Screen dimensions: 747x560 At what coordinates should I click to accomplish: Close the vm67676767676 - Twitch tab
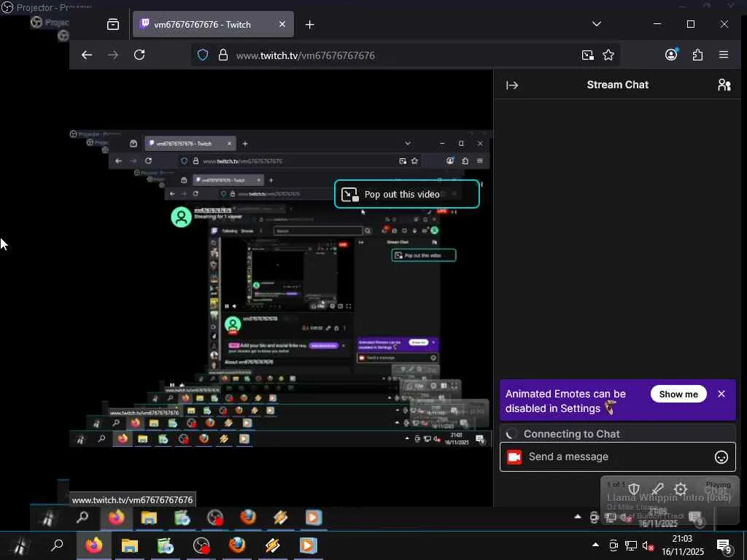282,24
